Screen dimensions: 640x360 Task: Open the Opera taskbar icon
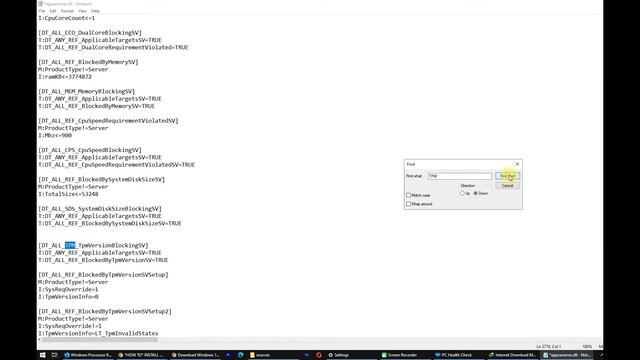pos(319,355)
